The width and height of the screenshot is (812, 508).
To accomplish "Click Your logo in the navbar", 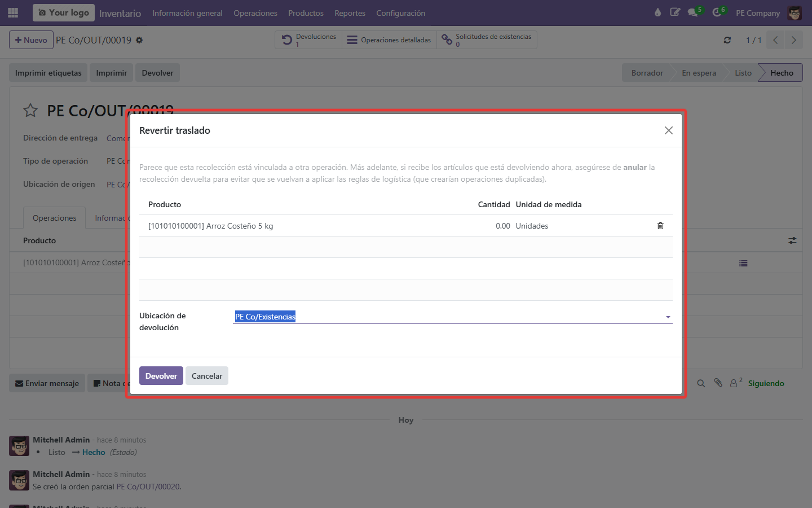I will (64, 12).
